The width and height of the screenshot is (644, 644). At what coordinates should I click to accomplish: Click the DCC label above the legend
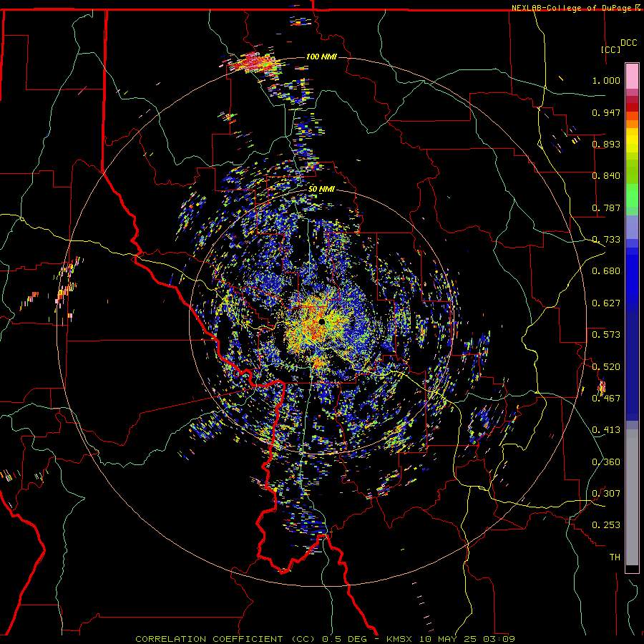point(628,43)
